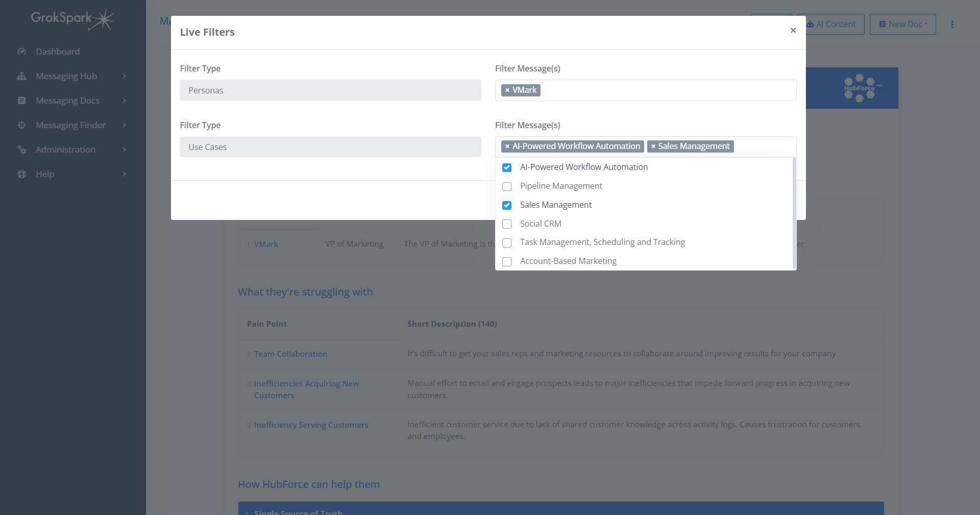Click the use case dropdown list scrollbar
The width and height of the screenshot is (980, 515).
[794, 213]
